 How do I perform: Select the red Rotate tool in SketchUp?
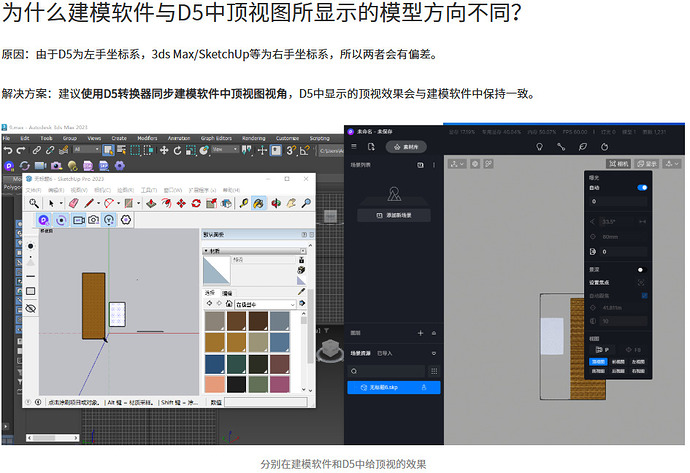pyautogui.click(x=196, y=203)
